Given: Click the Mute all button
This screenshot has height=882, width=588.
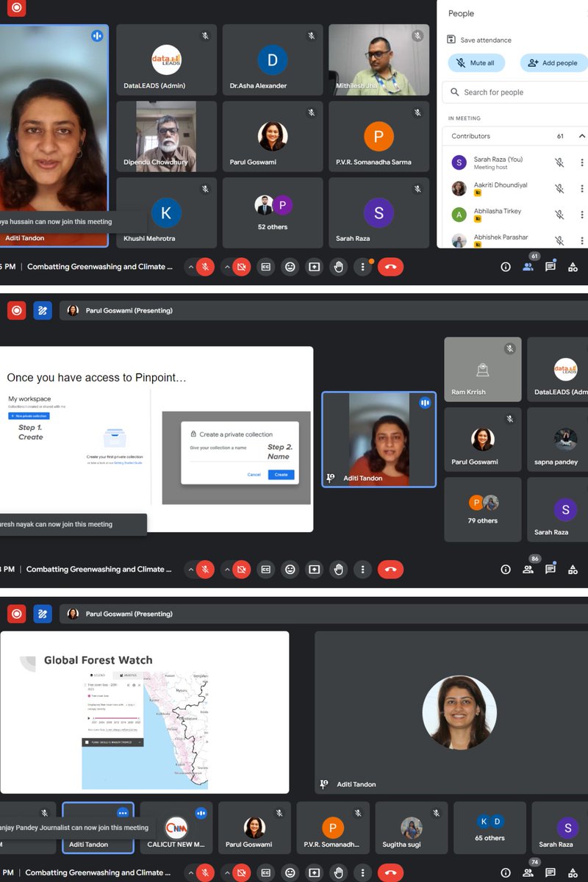Looking at the screenshot, I should click(476, 63).
